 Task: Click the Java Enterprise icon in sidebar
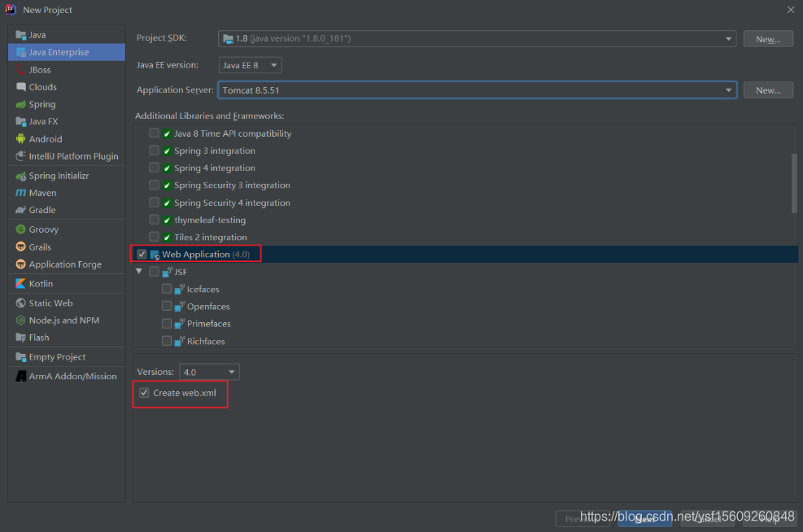[21, 52]
